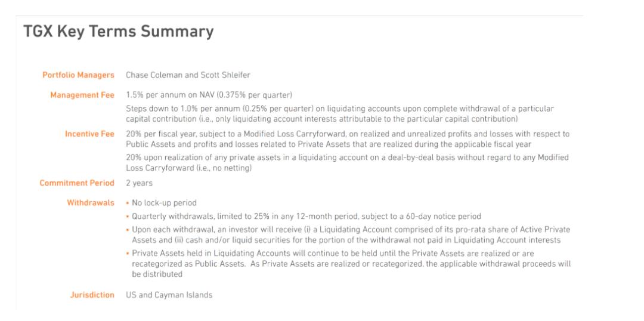Image resolution: width=644 pixels, height=321 pixels.
Task: Click the Jurisdiction label
Action: point(92,295)
